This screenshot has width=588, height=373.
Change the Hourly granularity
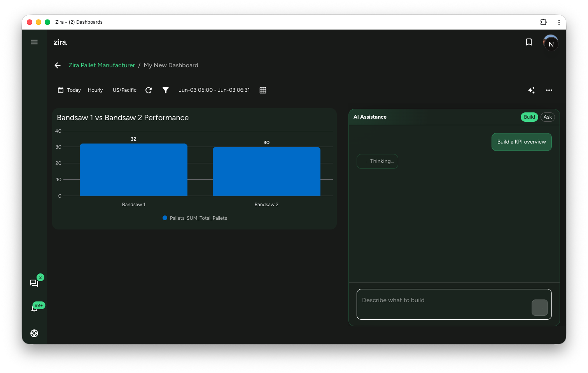pyautogui.click(x=95, y=90)
